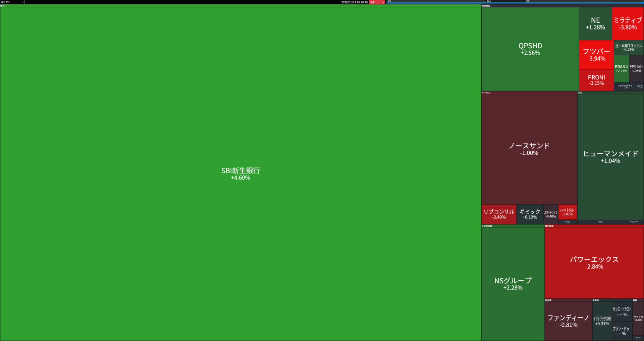Click the blue timeline slider bar
644x341 pixels.
click(515, 3)
